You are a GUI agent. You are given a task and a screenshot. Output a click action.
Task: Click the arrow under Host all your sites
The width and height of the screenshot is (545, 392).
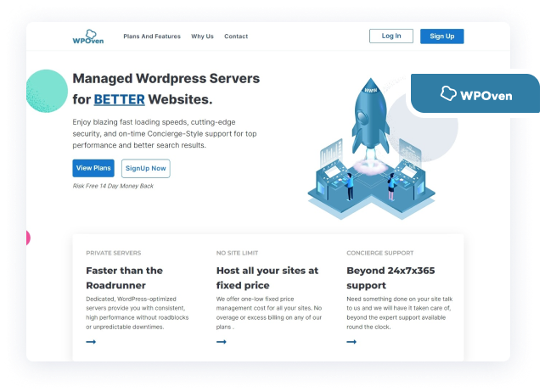pos(222,342)
